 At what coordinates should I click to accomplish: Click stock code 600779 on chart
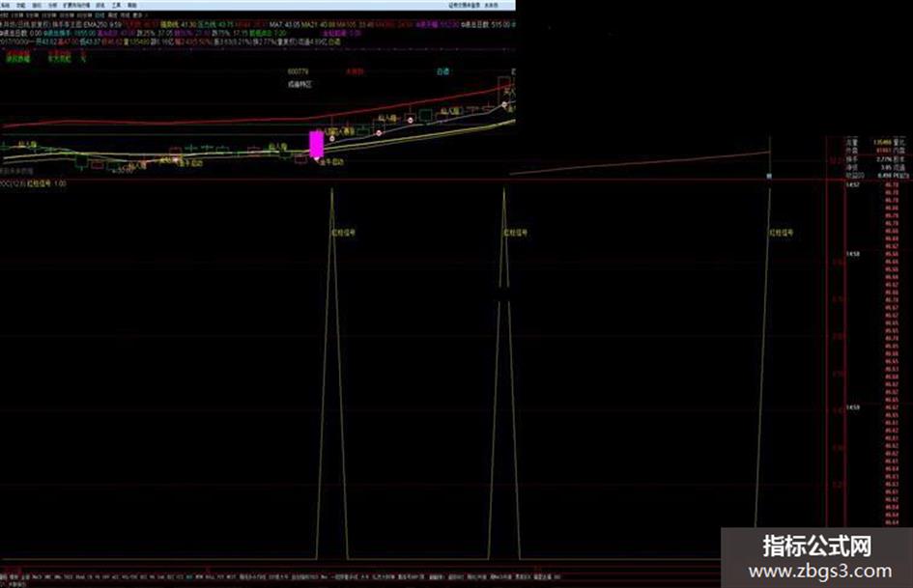299,71
